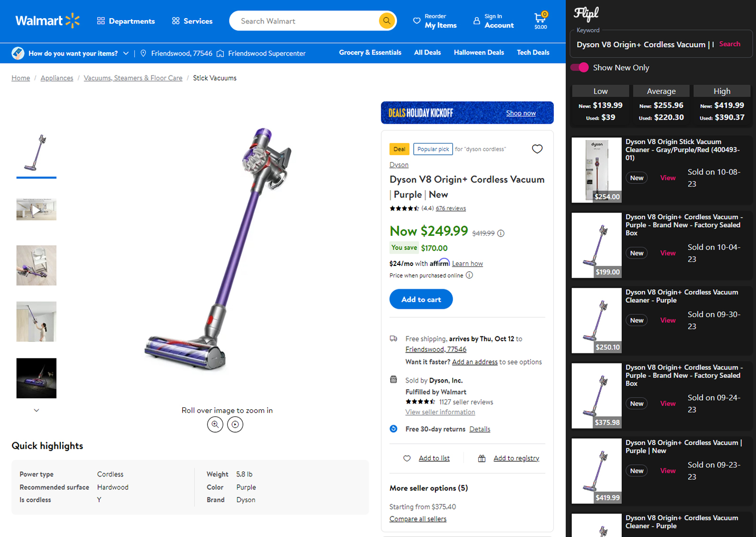
Task: Open the Services menu
Action: 192,21
